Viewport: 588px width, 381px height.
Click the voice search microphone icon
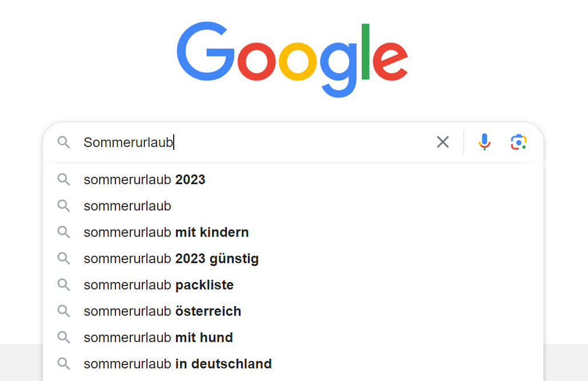pyautogui.click(x=485, y=142)
